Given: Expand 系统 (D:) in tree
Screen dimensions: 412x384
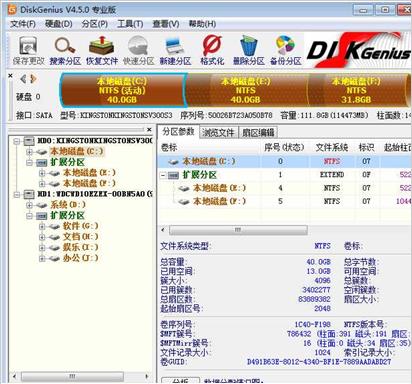Looking at the screenshot, I should [x=29, y=205].
